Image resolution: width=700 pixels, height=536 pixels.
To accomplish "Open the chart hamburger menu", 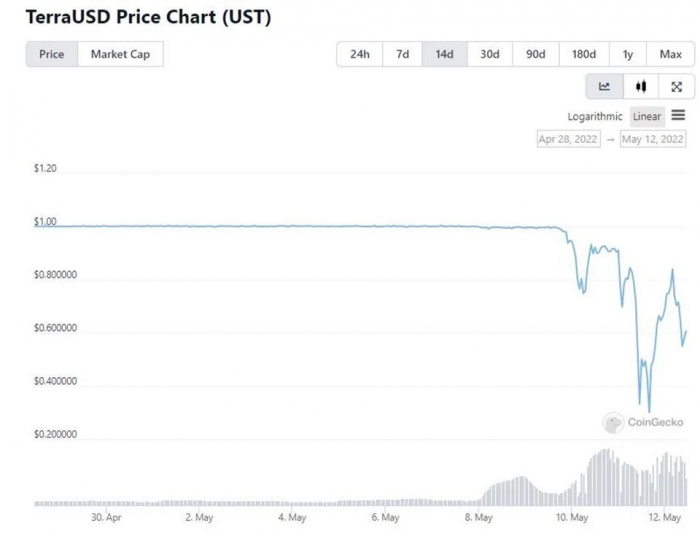I will (x=678, y=116).
